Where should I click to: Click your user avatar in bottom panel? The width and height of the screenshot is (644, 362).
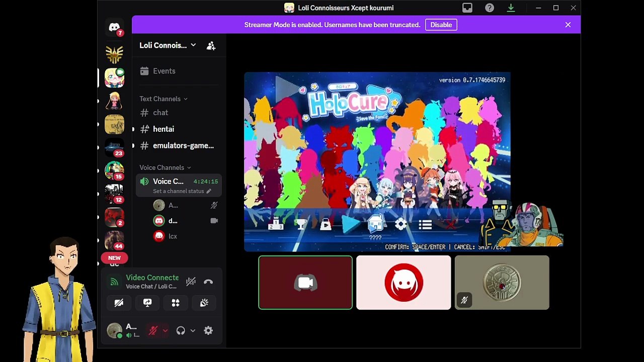(x=114, y=330)
